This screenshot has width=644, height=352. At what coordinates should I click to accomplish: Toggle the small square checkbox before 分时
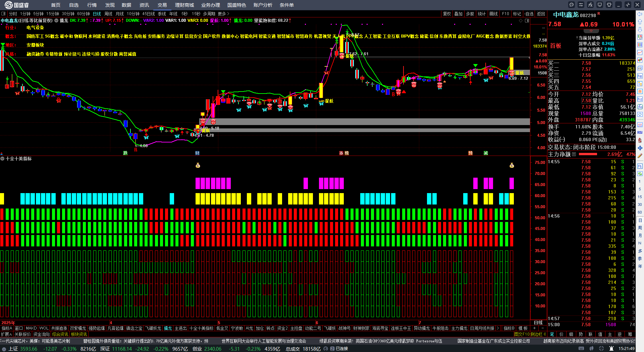(3, 14)
